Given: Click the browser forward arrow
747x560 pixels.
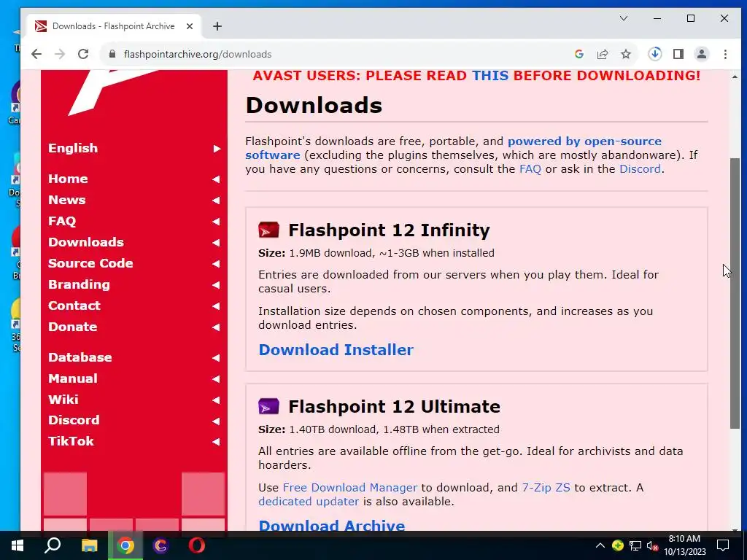Looking at the screenshot, I should (60, 54).
